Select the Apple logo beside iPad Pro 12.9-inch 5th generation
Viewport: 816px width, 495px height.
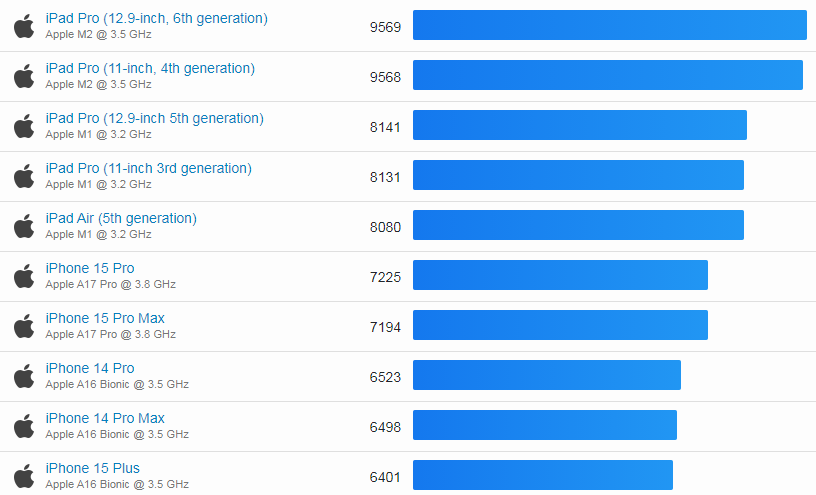pyautogui.click(x=24, y=126)
